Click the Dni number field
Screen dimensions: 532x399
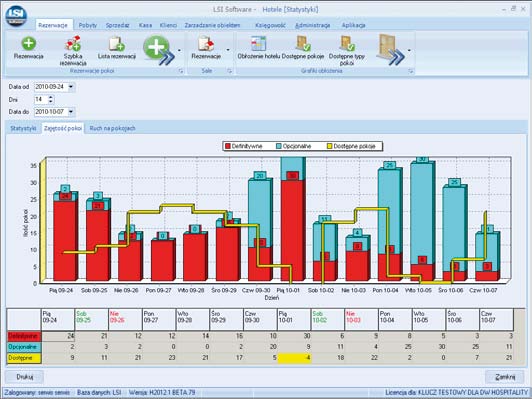pos(41,99)
